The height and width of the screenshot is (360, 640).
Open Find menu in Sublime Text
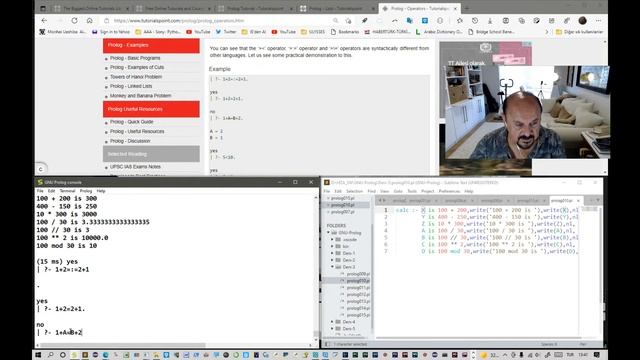tap(371, 191)
